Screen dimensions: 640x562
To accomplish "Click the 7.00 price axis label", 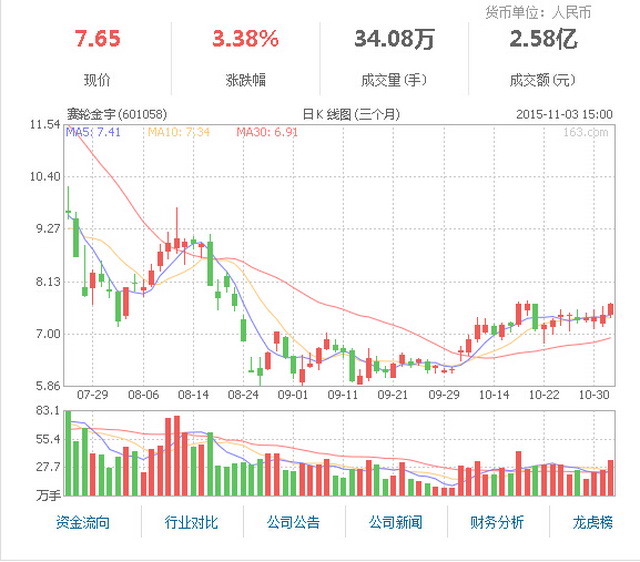I will pos(48,334).
